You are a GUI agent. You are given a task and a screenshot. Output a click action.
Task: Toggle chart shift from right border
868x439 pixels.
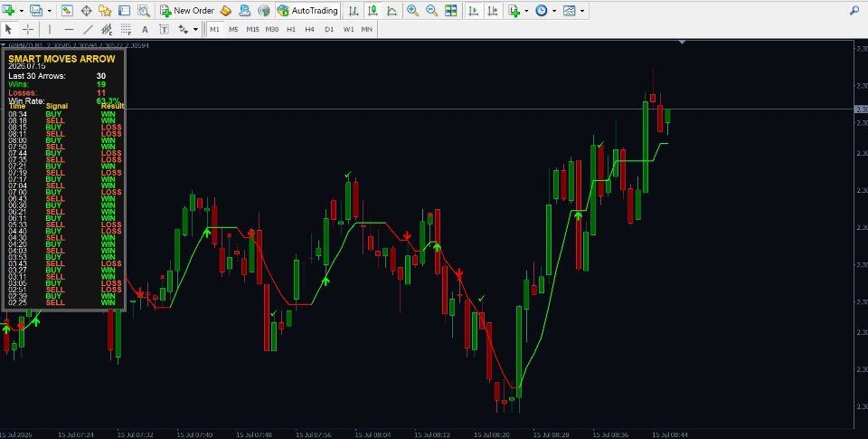coord(493,10)
